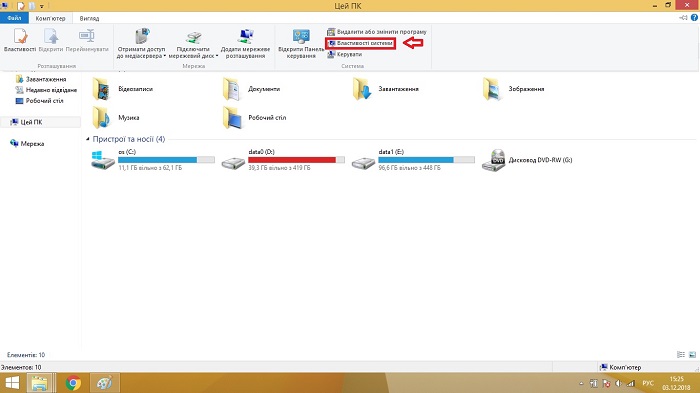Image resolution: width=700 pixels, height=393 pixels.
Task: Click the network signal tray icon
Action: coord(630,383)
